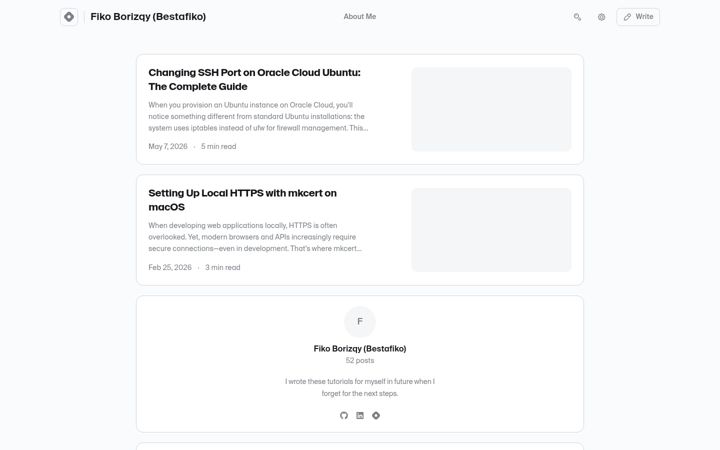Go to Fiko Borizqy (Bestafiko) header title

[148, 17]
